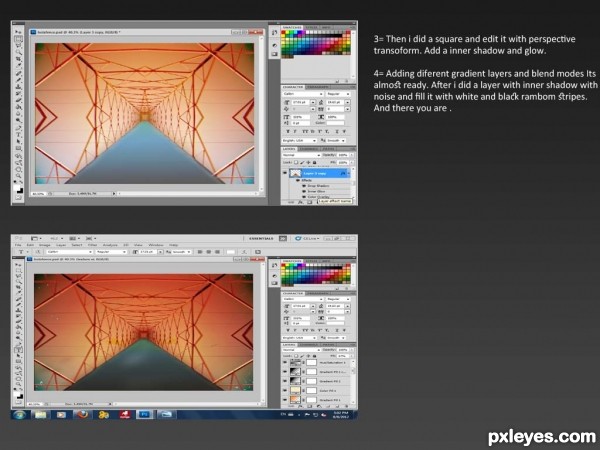Screen dimensions: 600x450
Task: Open CS Live dropdown
Action: coord(307,238)
